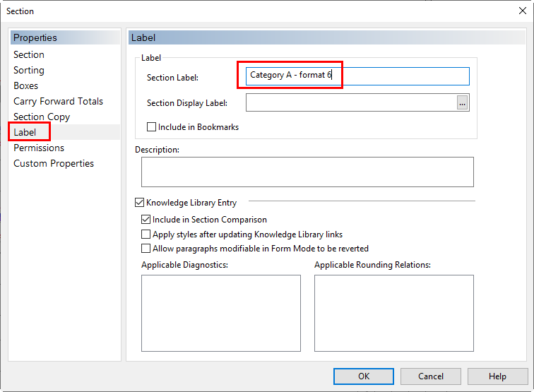Click the Cancel button
The image size is (534, 392).
tap(431, 376)
